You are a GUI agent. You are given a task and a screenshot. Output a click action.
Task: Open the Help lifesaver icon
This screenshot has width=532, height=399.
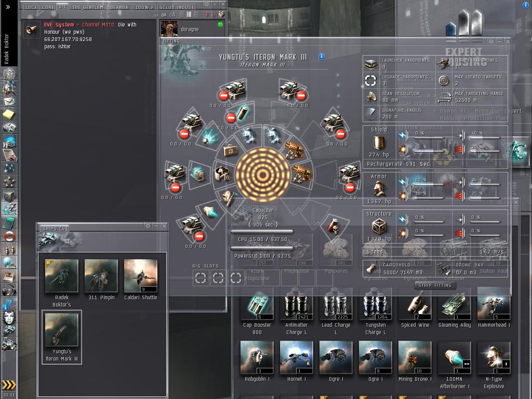point(9,235)
